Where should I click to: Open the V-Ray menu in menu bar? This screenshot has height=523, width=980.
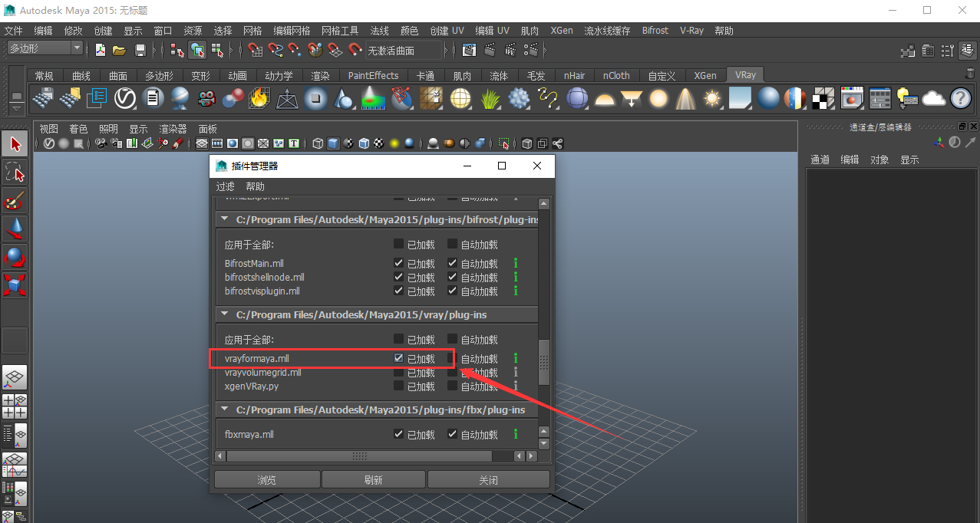click(691, 31)
